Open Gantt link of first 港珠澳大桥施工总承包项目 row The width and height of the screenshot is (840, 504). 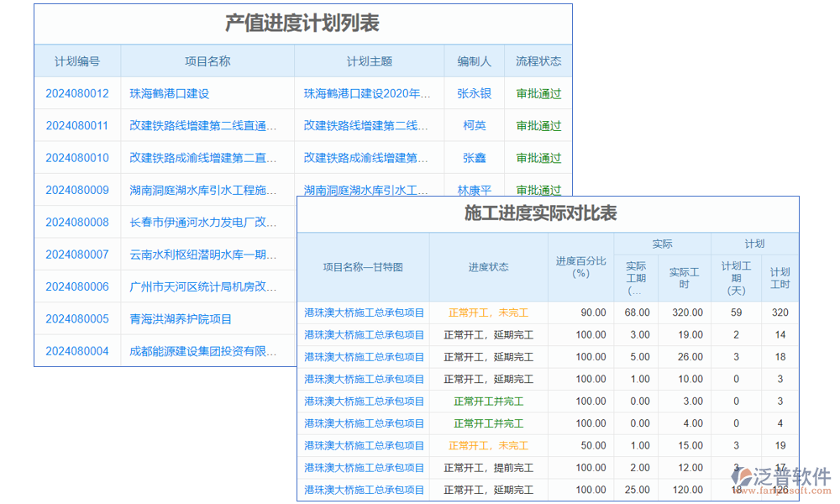(x=363, y=312)
